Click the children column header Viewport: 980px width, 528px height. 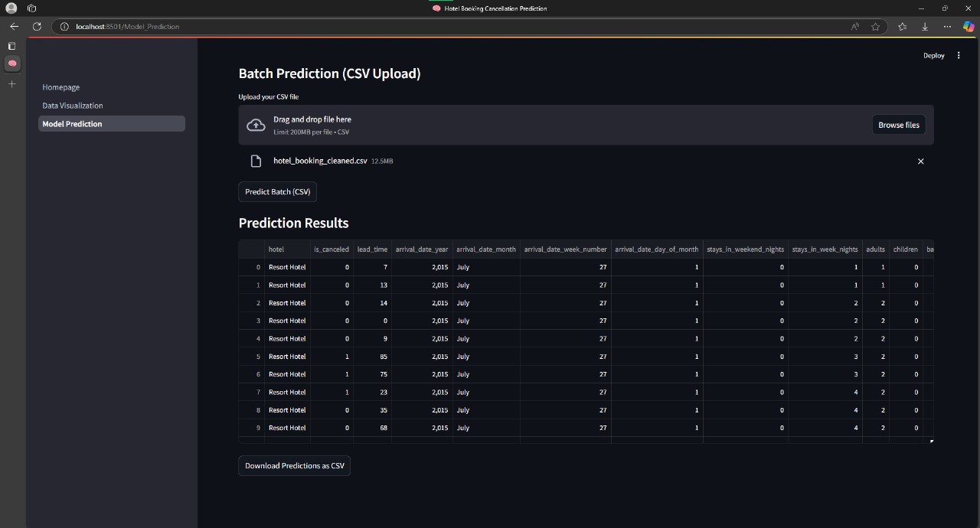point(906,249)
